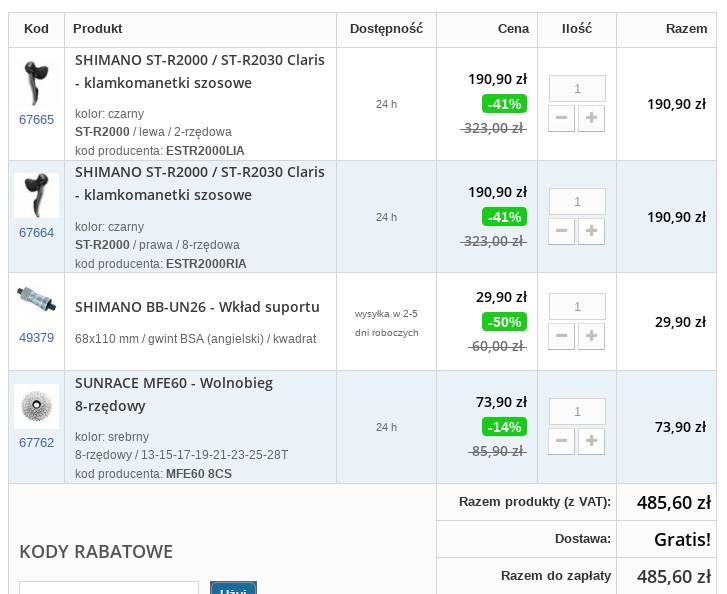This screenshot has width=727, height=594.
Task: Select '13-15-17-19-21-23-25-28T' sprocket text
Action: coord(214,454)
